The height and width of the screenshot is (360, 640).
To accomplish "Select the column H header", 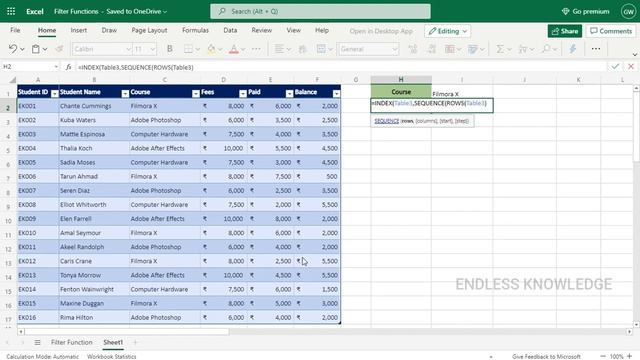I will tap(401, 80).
